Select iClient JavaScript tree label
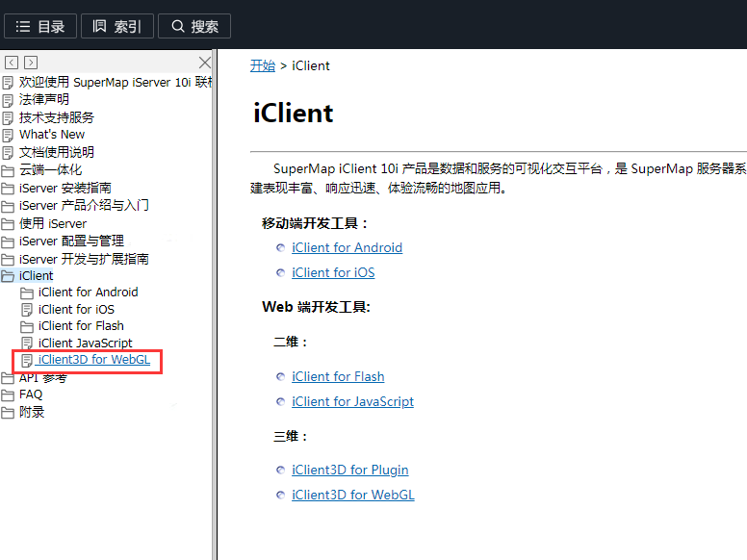Image resolution: width=747 pixels, height=560 pixels. [86, 343]
